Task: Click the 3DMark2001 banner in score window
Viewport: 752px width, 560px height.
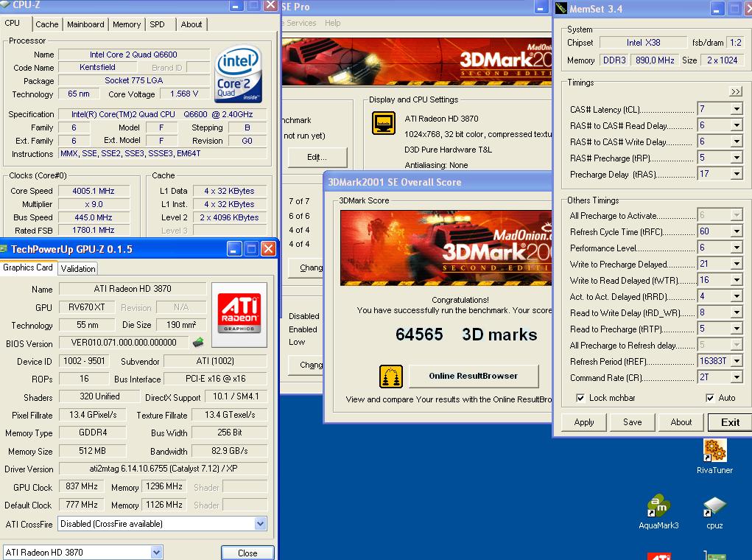Action: (446, 248)
